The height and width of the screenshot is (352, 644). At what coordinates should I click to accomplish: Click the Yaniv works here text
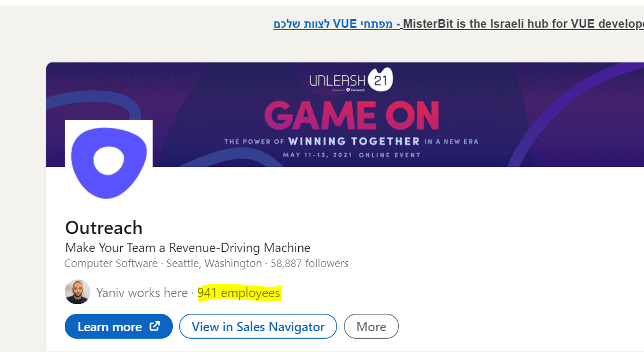click(x=142, y=293)
